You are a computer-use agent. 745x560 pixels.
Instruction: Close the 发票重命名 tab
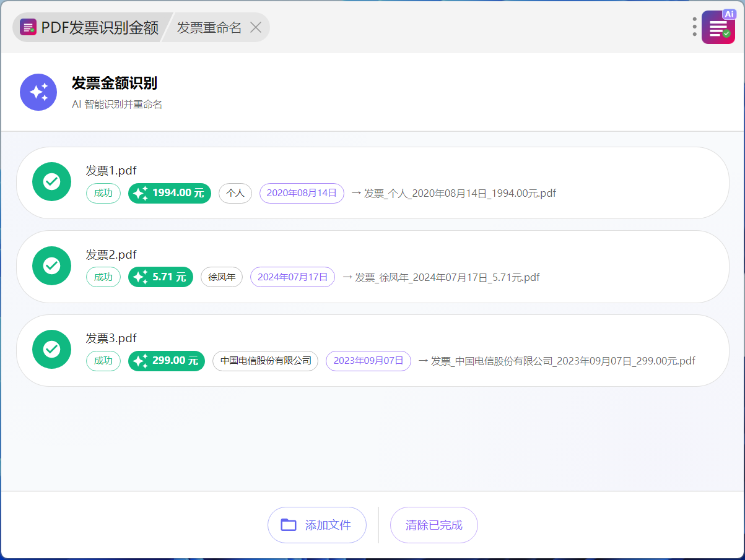pos(256,27)
